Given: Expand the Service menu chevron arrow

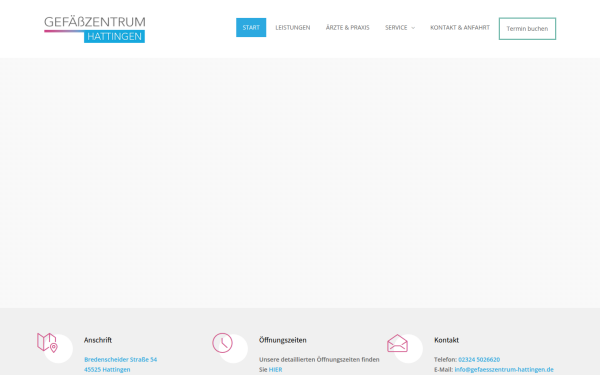Looking at the screenshot, I should [x=413, y=28].
